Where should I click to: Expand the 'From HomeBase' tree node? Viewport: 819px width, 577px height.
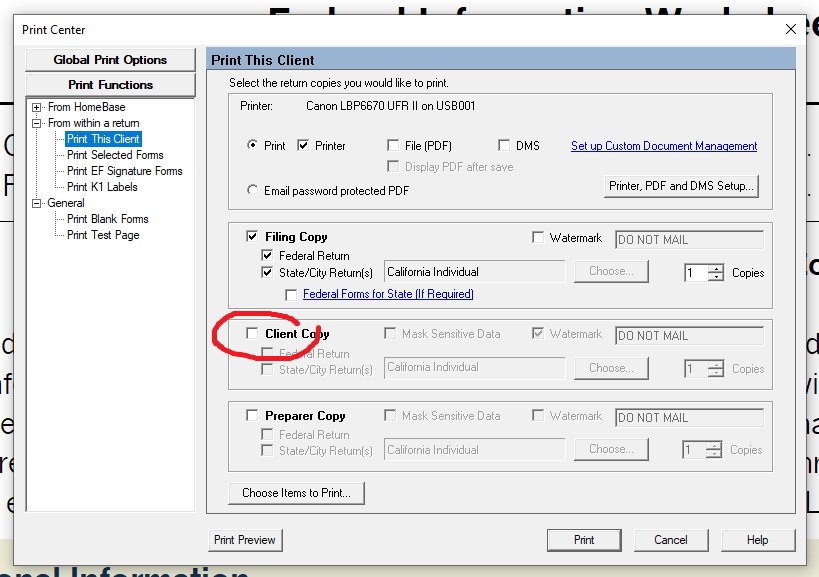pos(37,107)
